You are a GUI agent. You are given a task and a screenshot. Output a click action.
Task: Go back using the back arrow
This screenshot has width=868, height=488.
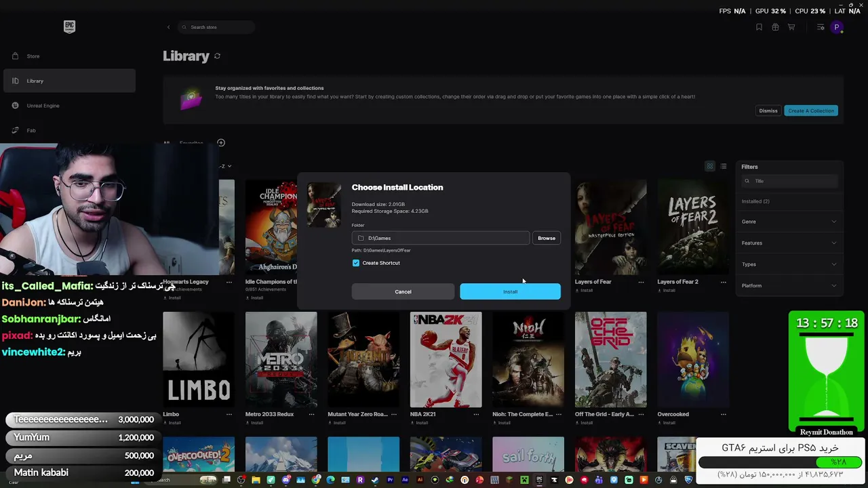168,27
